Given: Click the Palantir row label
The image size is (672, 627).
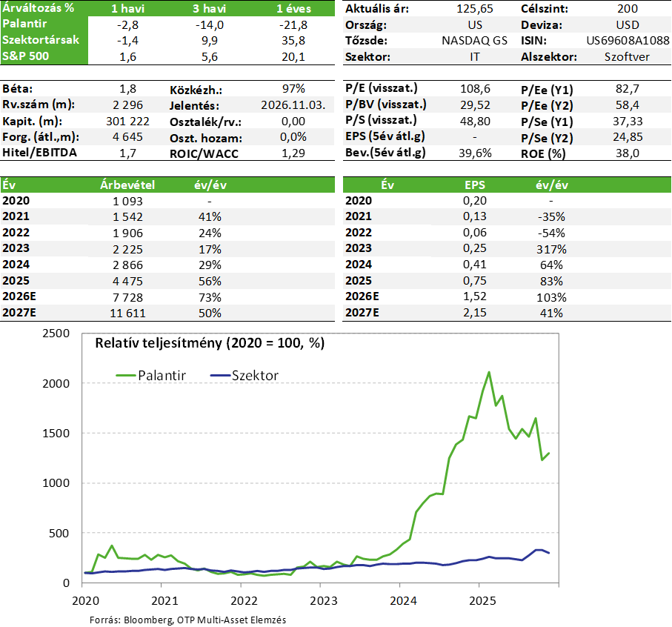Looking at the screenshot, I should pos(24,24).
